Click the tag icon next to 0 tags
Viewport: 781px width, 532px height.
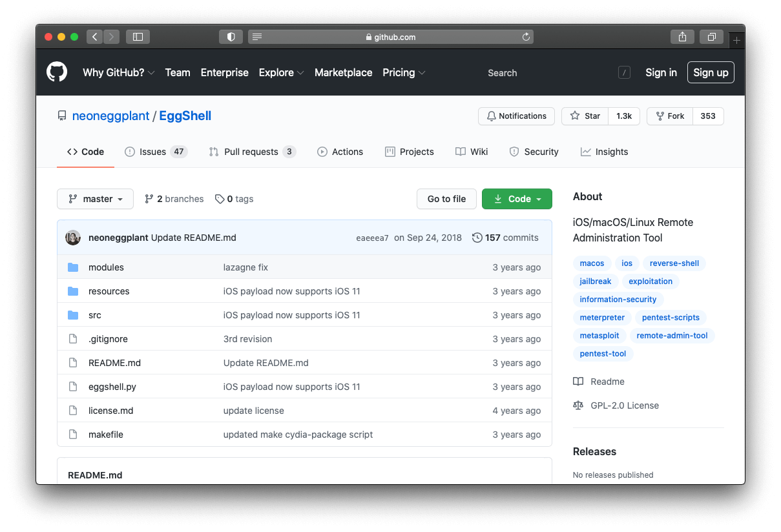point(220,199)
